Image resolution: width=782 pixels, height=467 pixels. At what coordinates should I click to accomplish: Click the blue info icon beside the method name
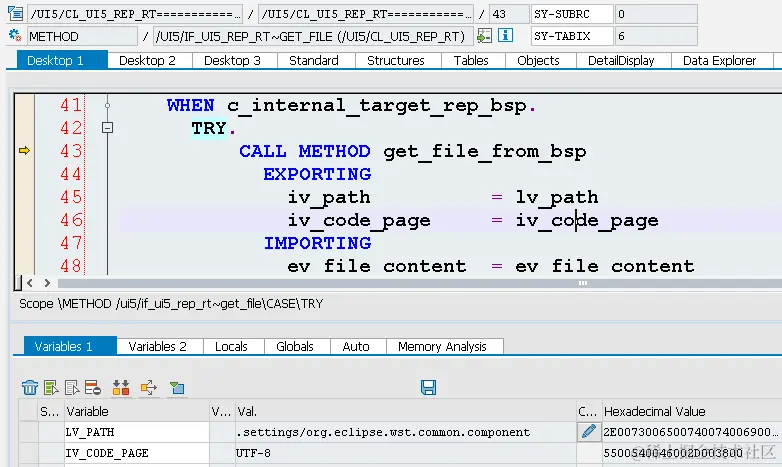point(505,35)
